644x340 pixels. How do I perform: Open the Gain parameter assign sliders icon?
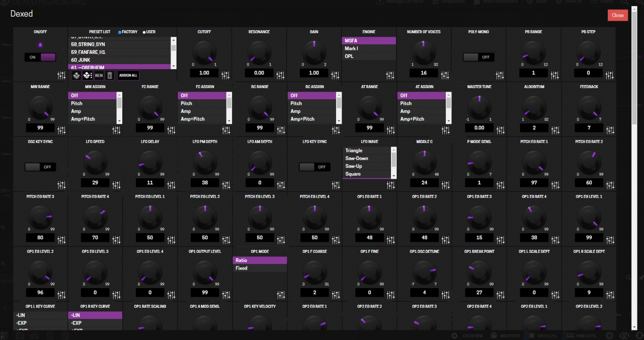click(336, 76)
